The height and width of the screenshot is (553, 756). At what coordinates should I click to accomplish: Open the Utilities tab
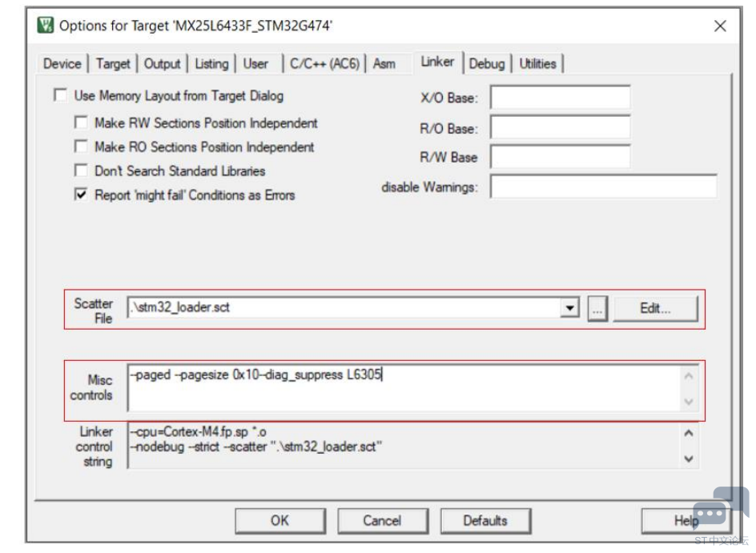[537, 63]
